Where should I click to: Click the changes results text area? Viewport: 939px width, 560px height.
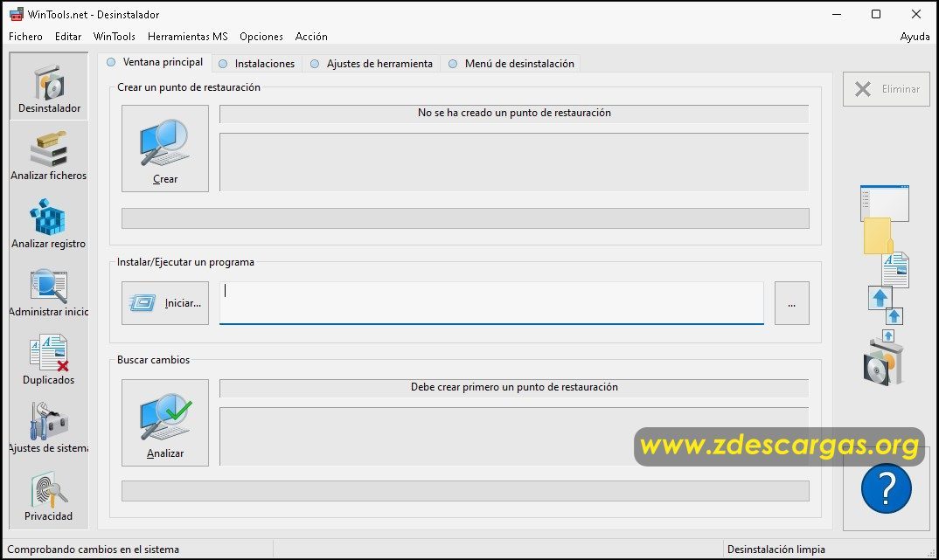pos(514,437)
